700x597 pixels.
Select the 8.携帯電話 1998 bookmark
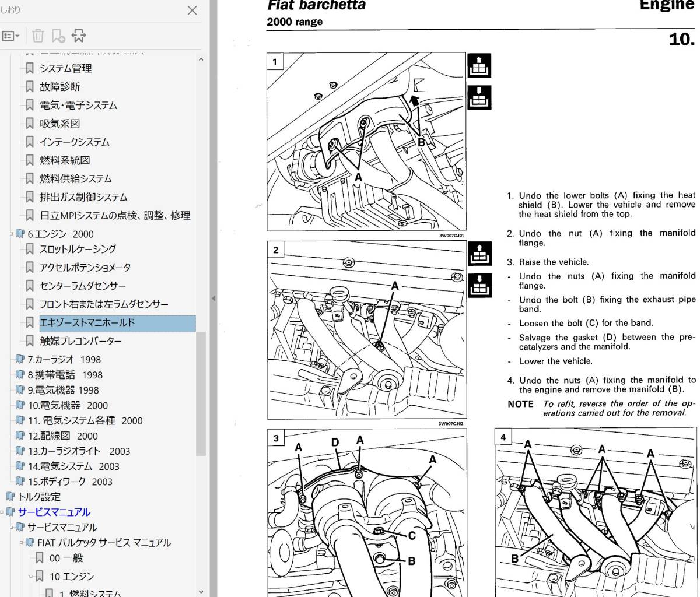click(65, 375)
